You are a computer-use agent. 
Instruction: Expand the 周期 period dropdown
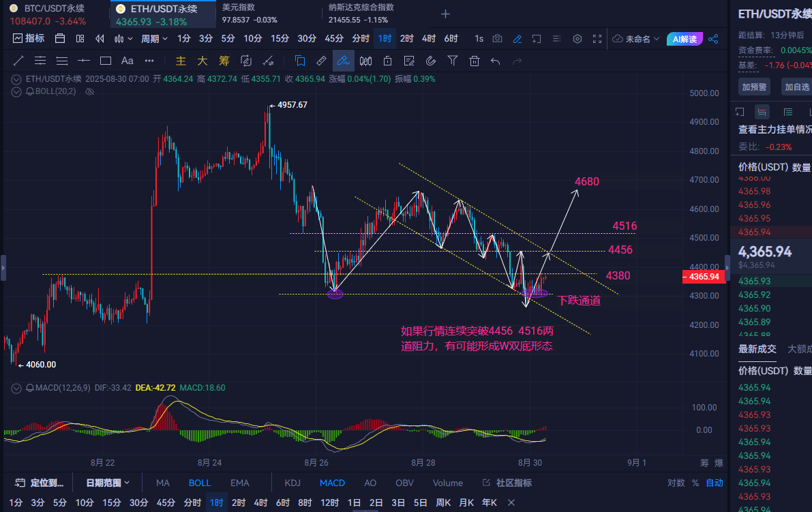click(154, 38)
